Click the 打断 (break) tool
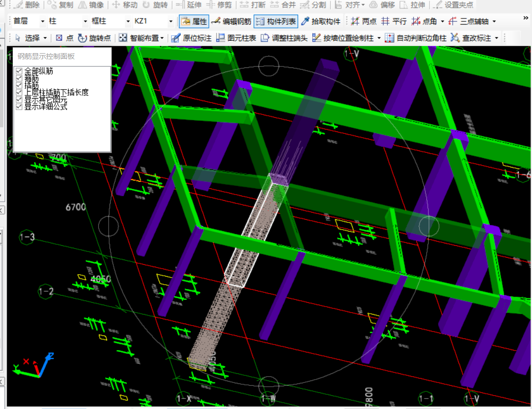532x409 pixels. (x=253, y=5)
